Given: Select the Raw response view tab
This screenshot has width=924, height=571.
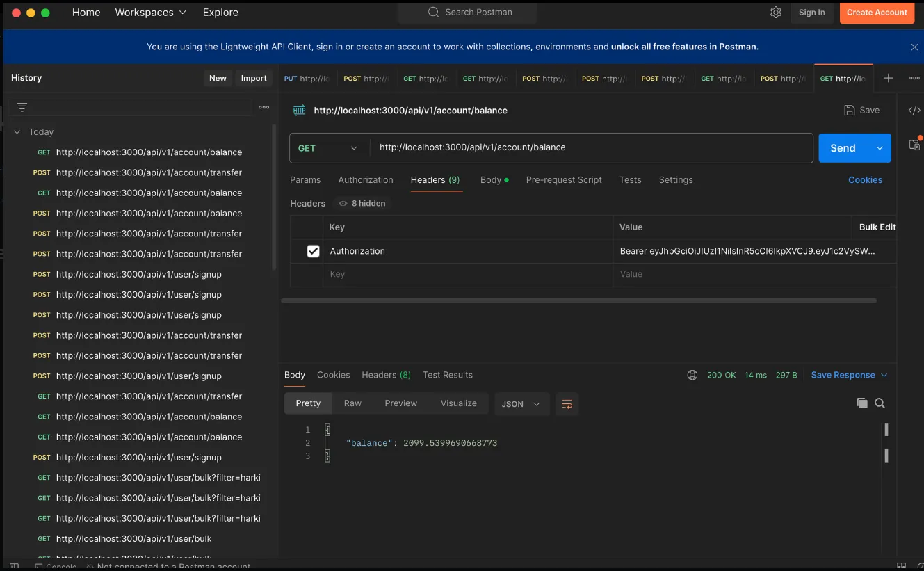Looking at the screenshot, I should (352, 403).
